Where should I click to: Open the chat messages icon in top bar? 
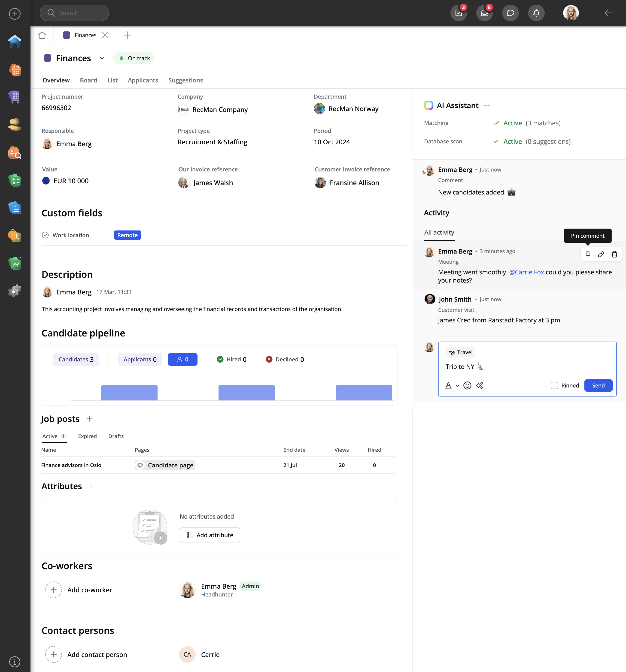[x=510, y=13]
